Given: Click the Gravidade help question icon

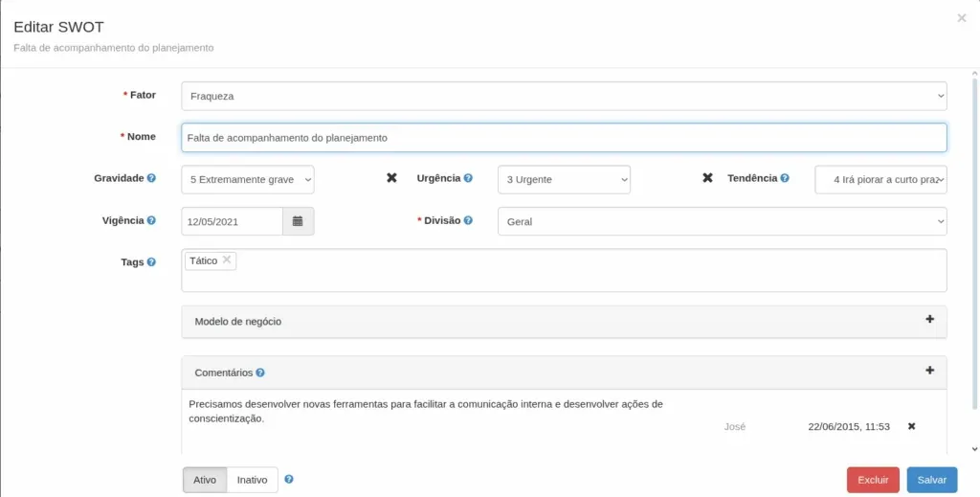Looking at the screenshot, I should pos(151,178).
